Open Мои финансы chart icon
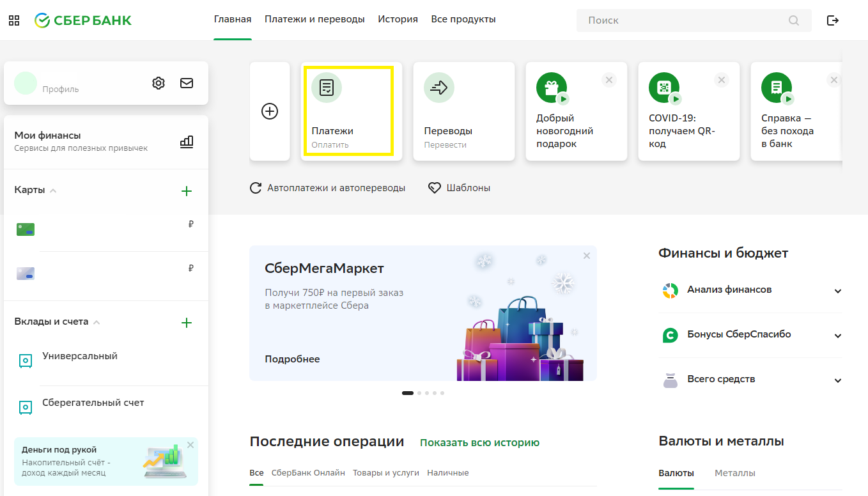The image size is (868, 496). [x=187, y=141]
